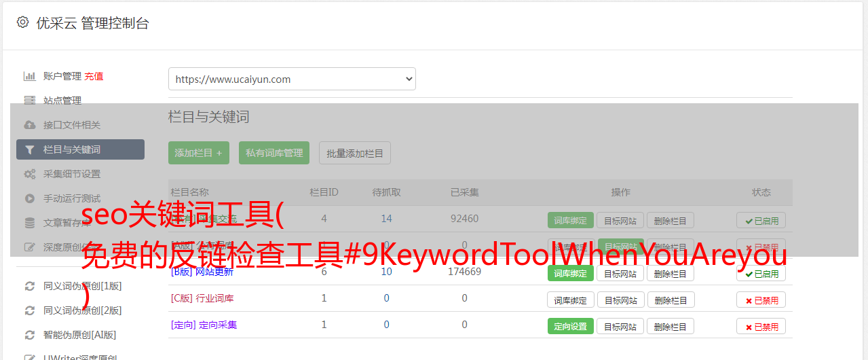Toggle 已禁用 status for [C版] 行业词库
This screenshot has height=360, width=868.
(x=761, y=300)
